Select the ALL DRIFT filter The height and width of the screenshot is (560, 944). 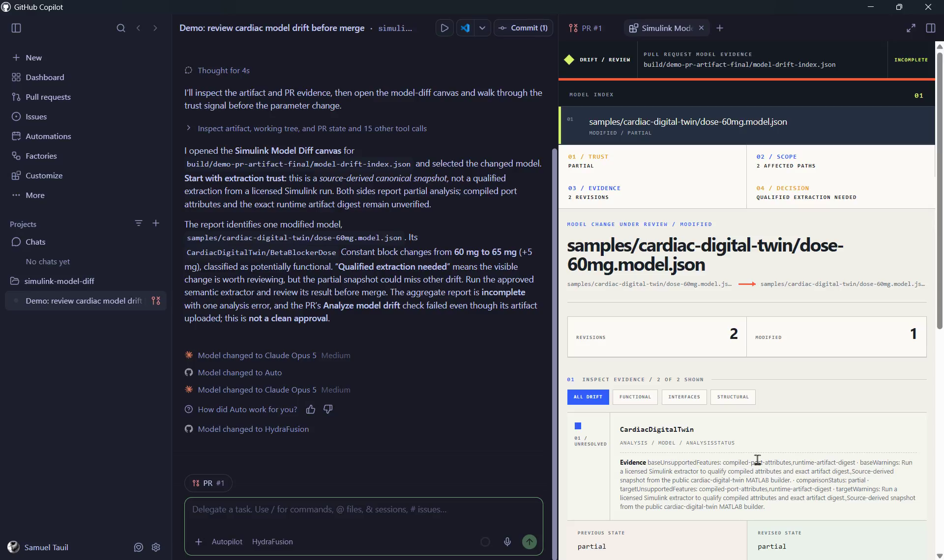(588, 397)
